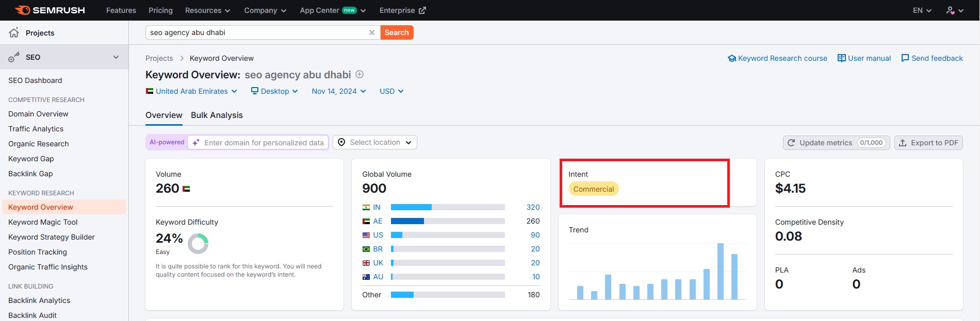
Task: Open the App Center dropdown
Action: (x=333, y=10)
